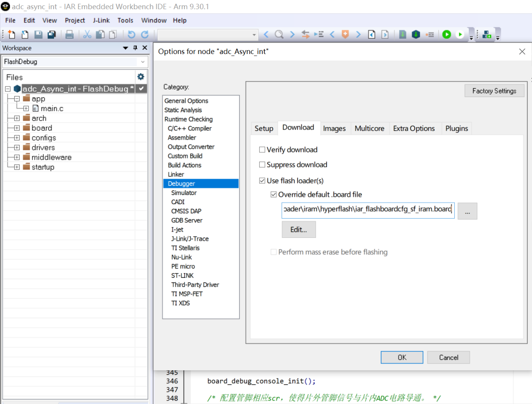Click the Edit... button
This screenshot has height=404, width=532.
[298, 229]
